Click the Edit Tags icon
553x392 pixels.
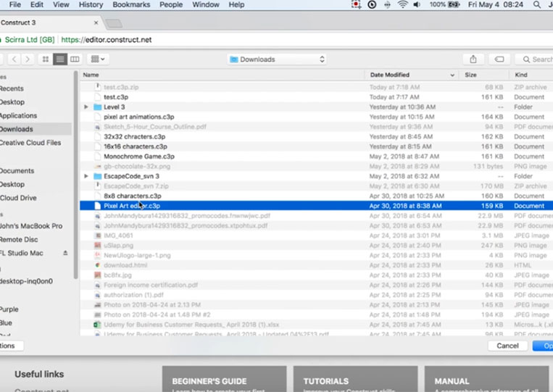tap(499, 59)
